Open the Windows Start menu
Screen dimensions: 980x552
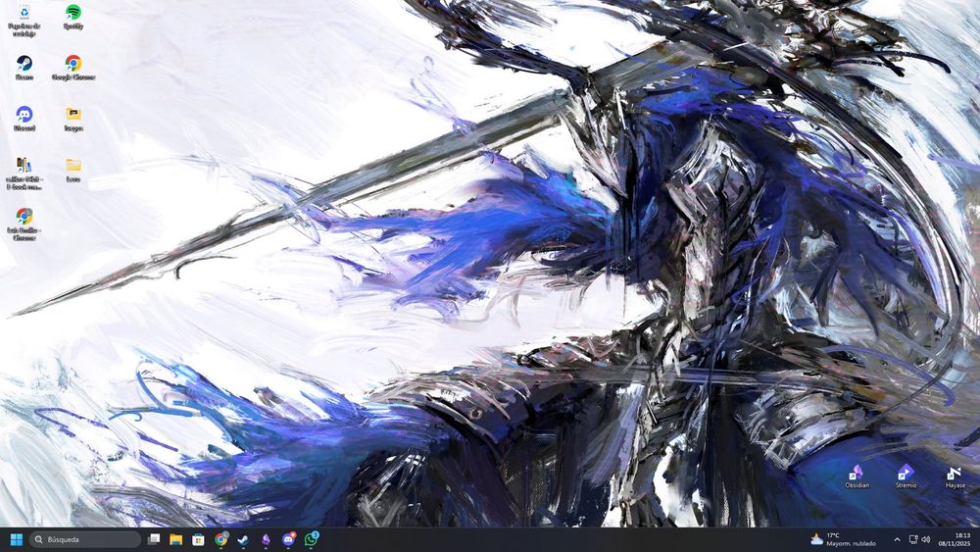coord(17,539)
